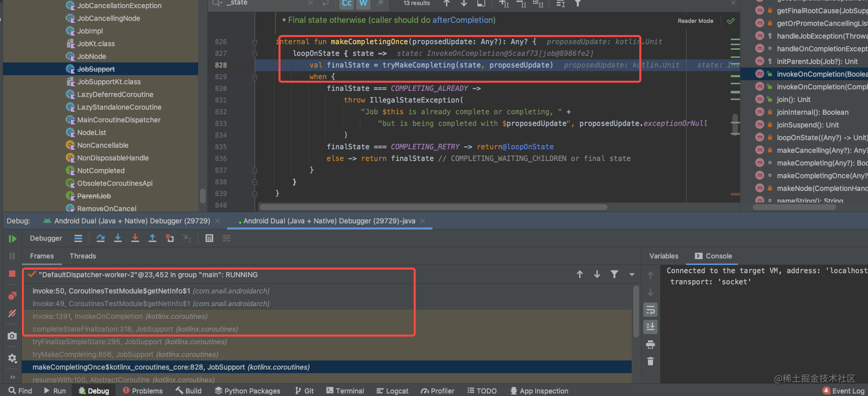The image size is (868, 396).
Task: Open View Breakpoints icon
Action: (12, 295)
